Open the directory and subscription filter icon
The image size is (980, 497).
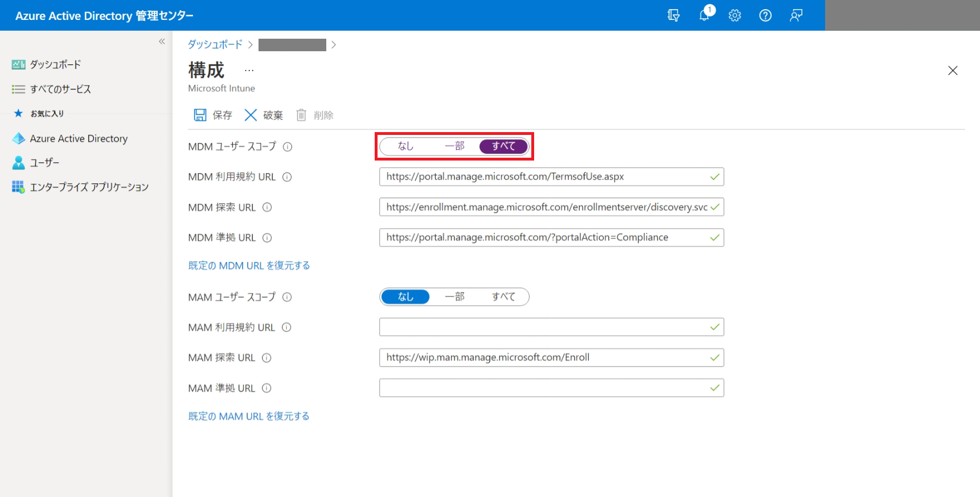point(674,15)
